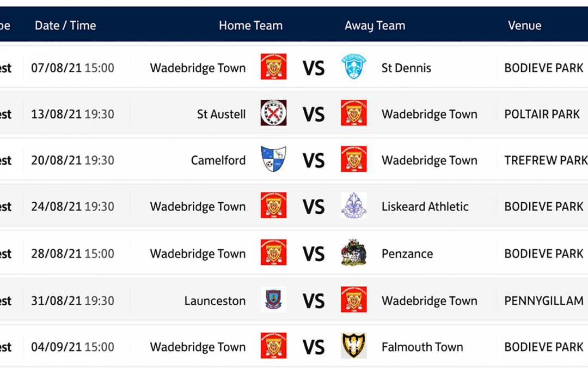Image resolution: width=588 pixels, height=368 pixels.
Task: Click the POLTAIR PARK venue entry
Action: [x=542, y=113]
